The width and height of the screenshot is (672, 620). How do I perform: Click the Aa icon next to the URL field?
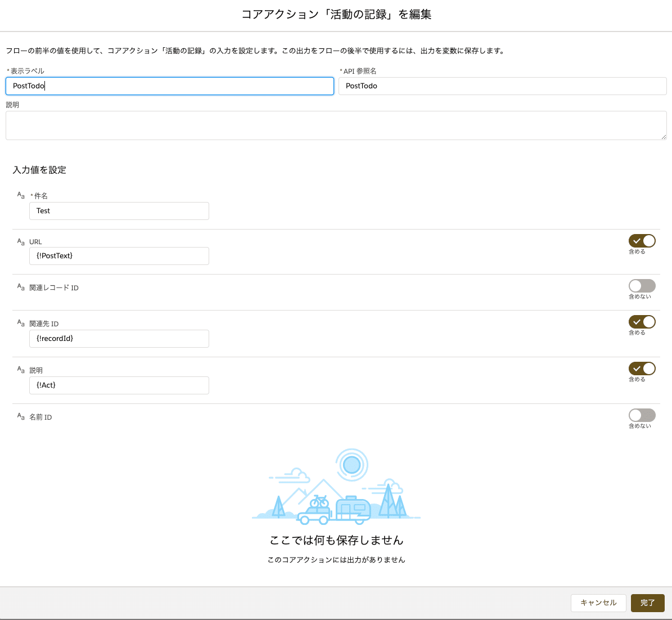(20, 240)
